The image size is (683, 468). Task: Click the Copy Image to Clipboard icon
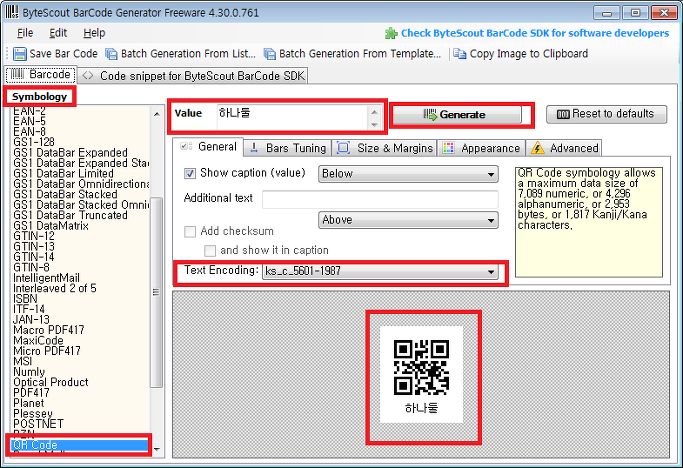pyautogui.click(x=460, y=54)
